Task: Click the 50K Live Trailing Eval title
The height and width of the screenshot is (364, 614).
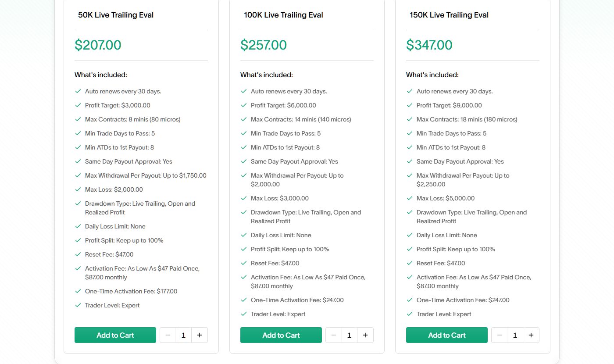Action: [116, 15]
